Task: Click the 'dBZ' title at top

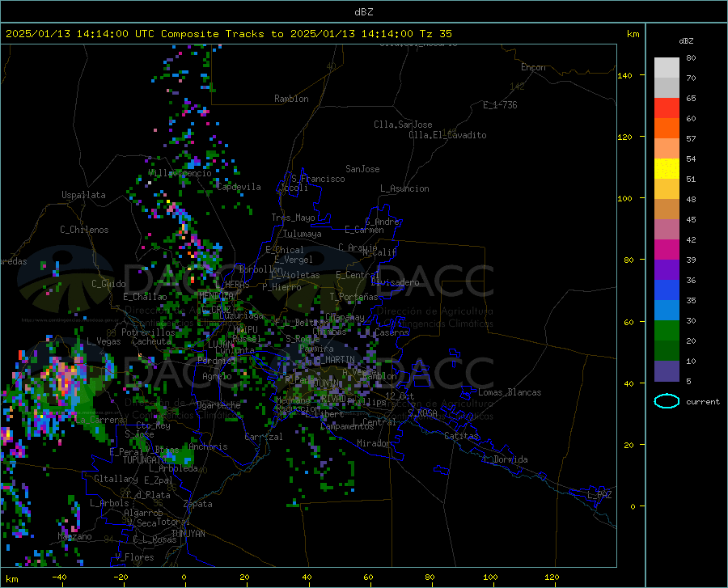Action: pyautogui.click(x=363, y=12)
